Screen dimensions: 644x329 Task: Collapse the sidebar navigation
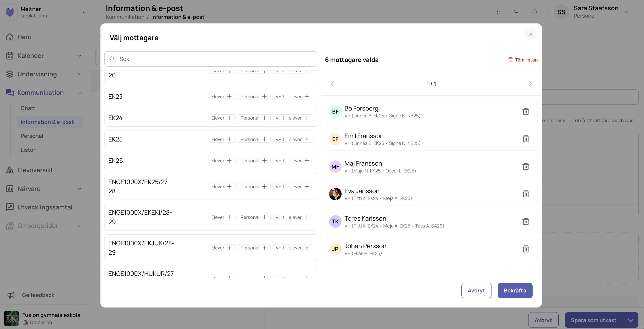point(84,12)
